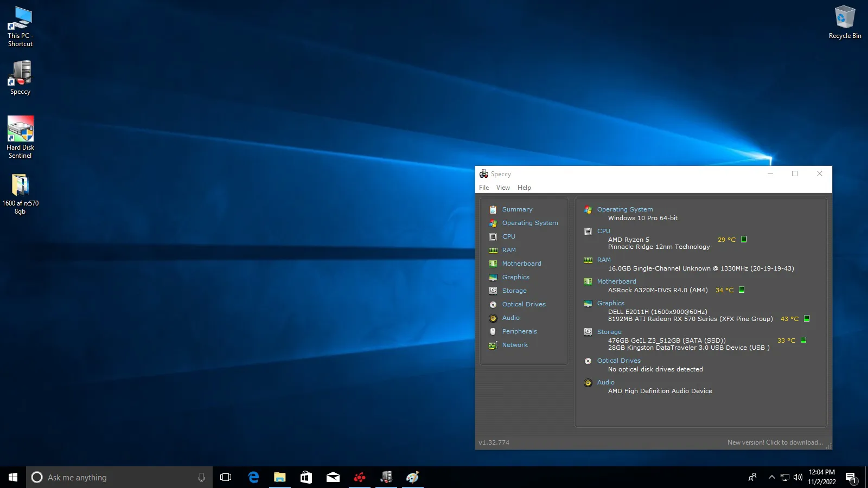
Task: Click the taskbar clock showing 12:04 PM
Action: pyautogui.click(x=822, y=477)
